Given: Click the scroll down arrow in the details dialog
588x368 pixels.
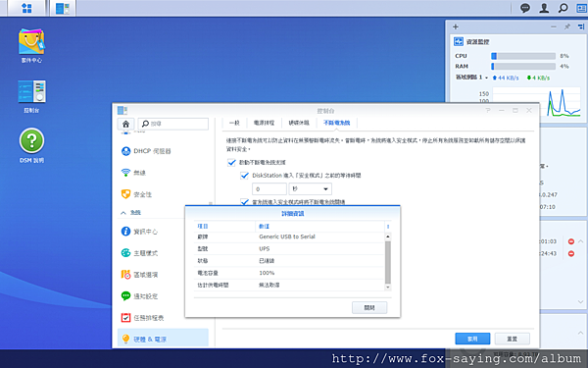Looking at the screenshot, I should click(x=388, y=288).
